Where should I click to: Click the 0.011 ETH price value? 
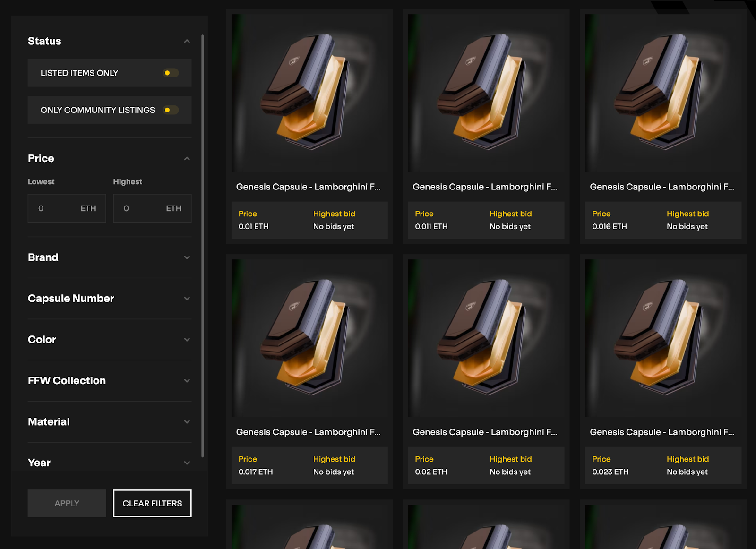(x=431, y=226)
